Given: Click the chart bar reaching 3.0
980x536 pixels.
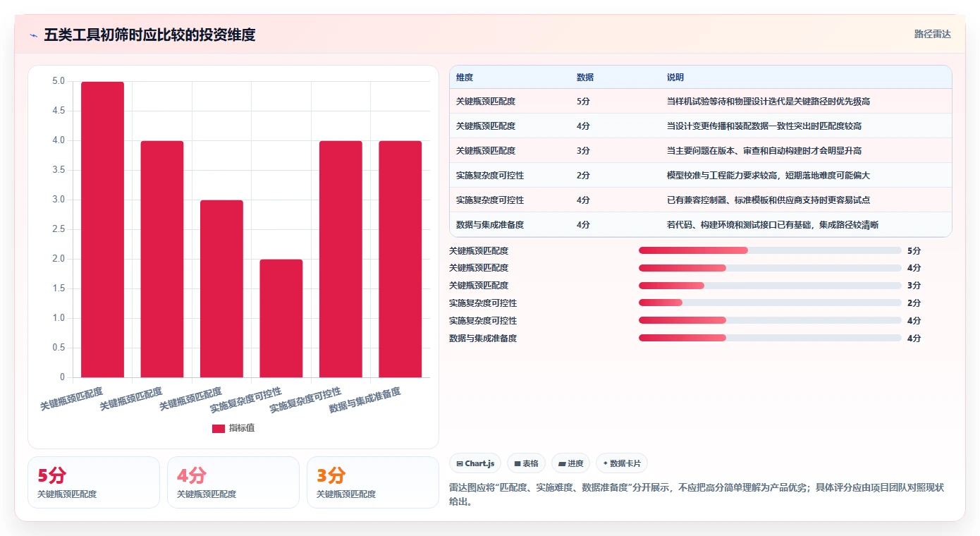Looking at the screenshot, I should pyautogui.click(x=221, y=288).
